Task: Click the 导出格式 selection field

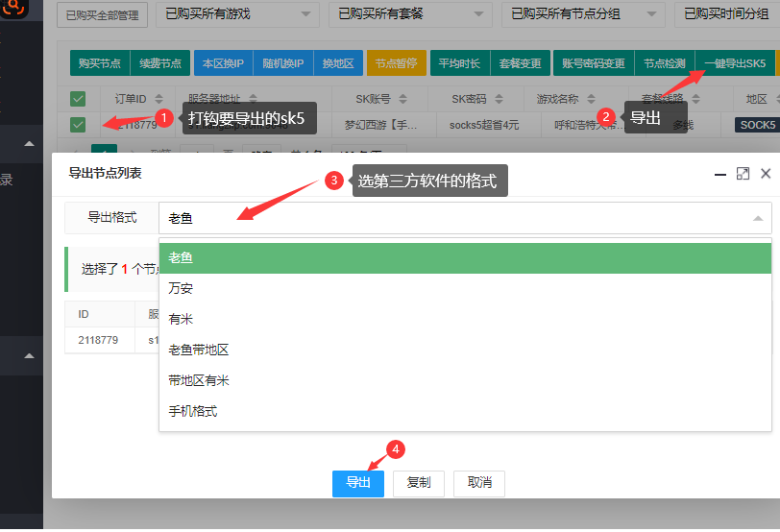Action: coord(465,218)
